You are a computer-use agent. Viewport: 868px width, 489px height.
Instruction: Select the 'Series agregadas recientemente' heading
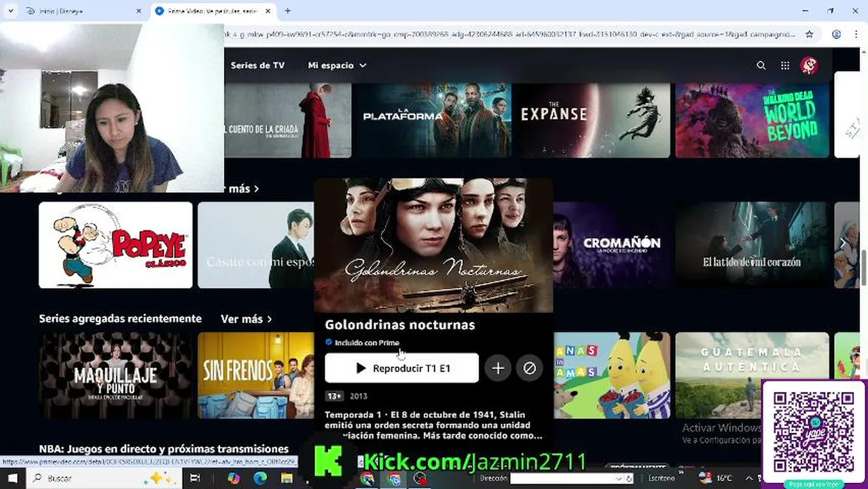pos(120,319)
